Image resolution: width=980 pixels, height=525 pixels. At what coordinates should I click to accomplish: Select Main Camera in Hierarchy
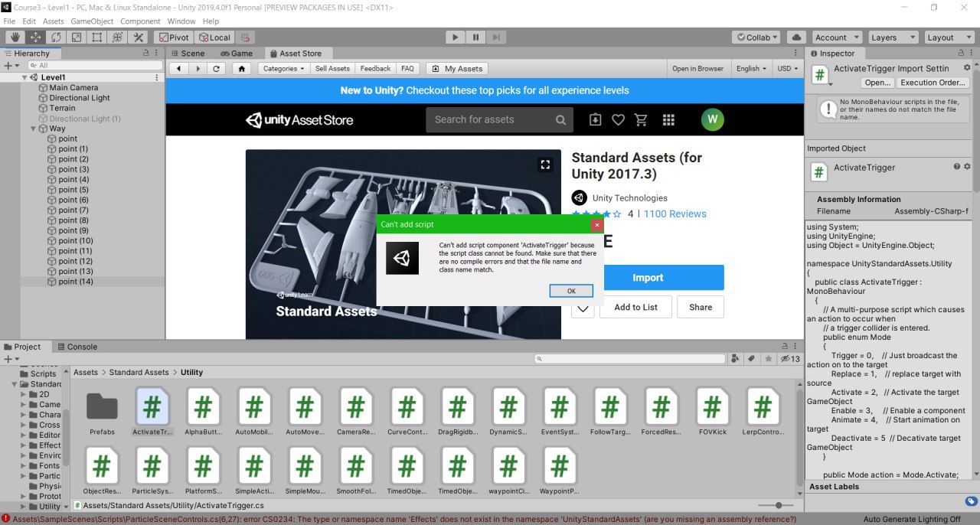point(73,87)
